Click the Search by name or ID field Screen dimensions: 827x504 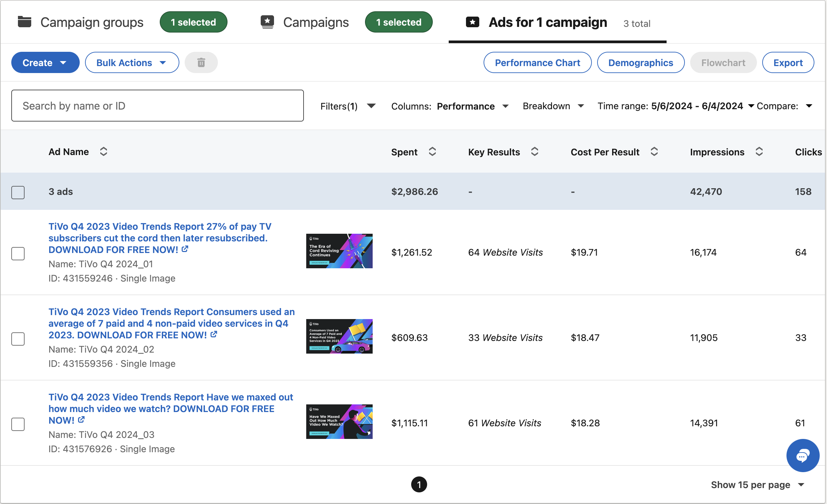pos(157,106)
